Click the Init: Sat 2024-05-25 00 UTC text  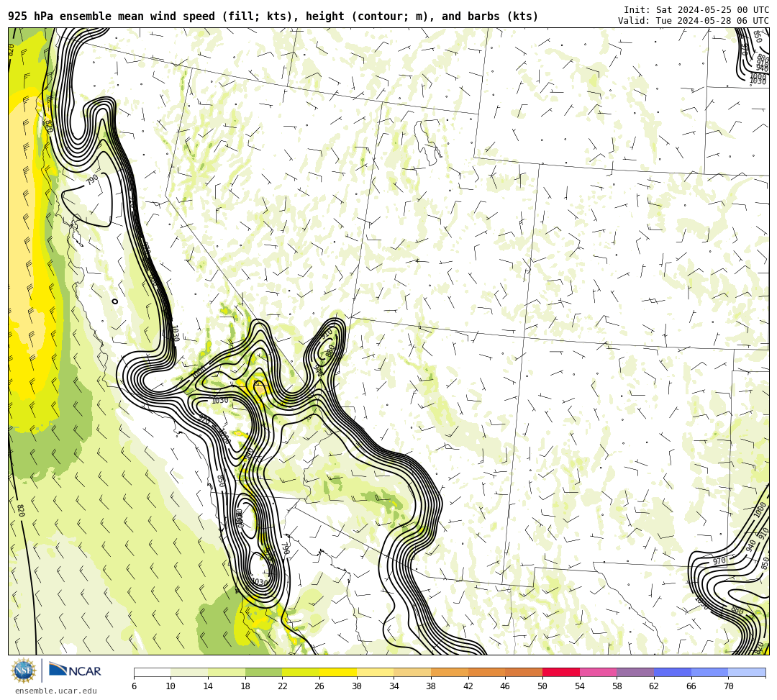tap(696, 10)
